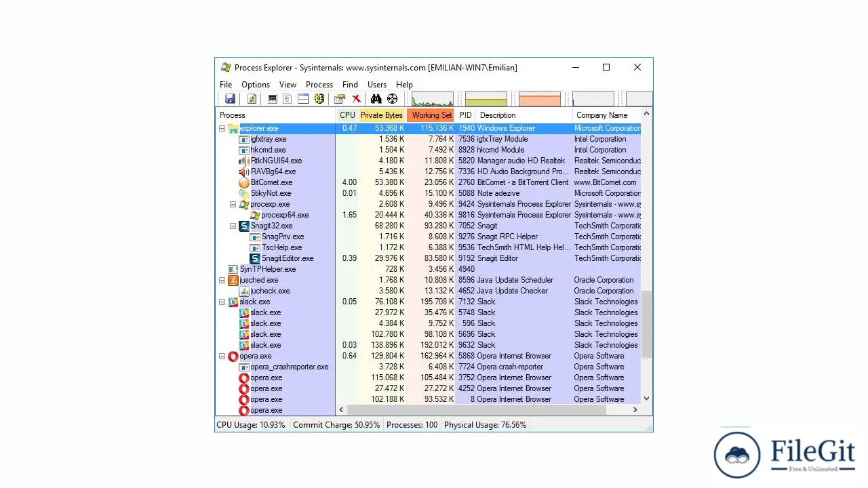Screen dimensions: 868x488
Task: Click the BitComet.exe process icon
Action: [244, 182]
